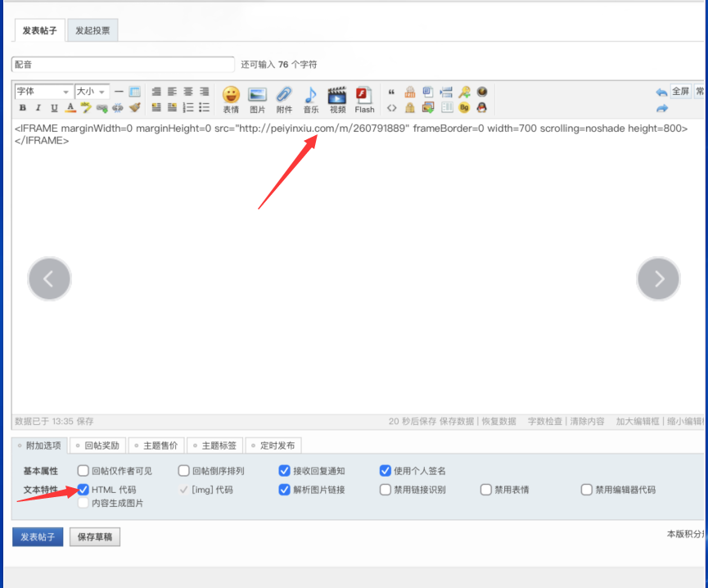
Task: Uncheck the HTML 代码 checkbox
Action: (83, 490)
